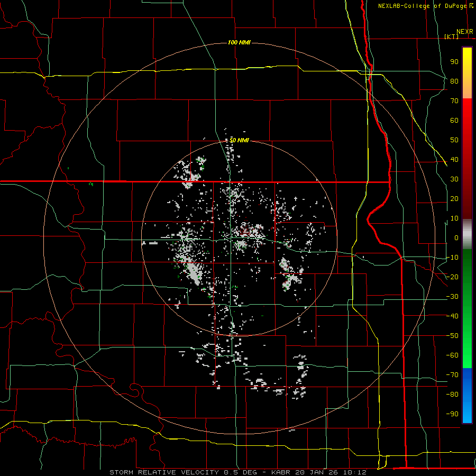Click the 100 NMI range ring label
This screenshot has width=476, height=476.
[x=239, y=42]
